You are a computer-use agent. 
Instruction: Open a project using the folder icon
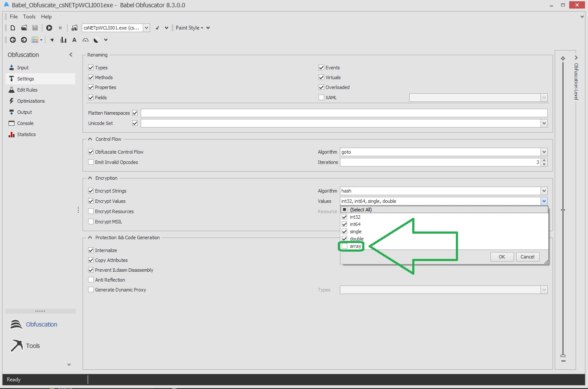coord(24,28)
